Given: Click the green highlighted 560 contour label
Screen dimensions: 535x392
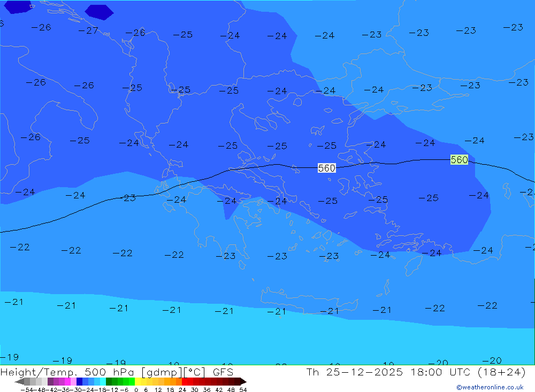Looking at the screenshot, I should [459, 160].
